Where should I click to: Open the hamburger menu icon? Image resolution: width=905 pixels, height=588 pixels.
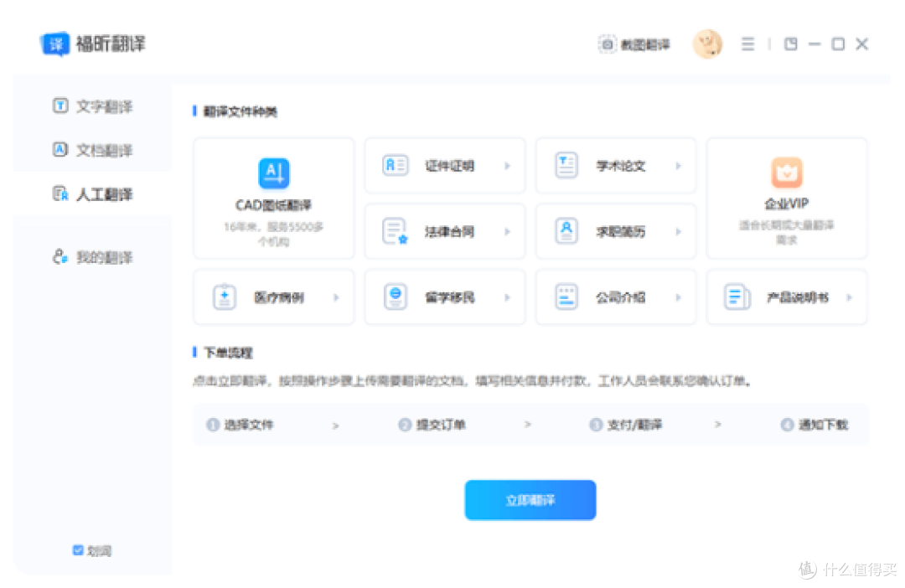point(747,44)
